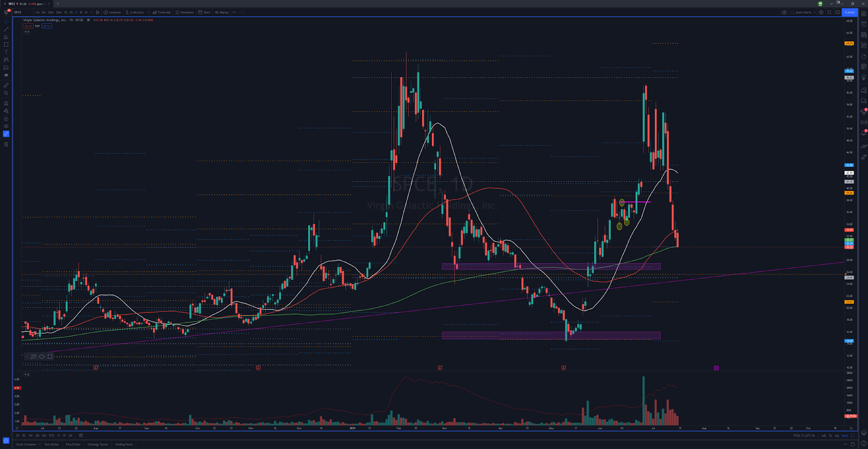Image resolution: width=868 pixels, height=449 pixels.
Task: Click the green profile avatar icon
Action: [820, 4]
